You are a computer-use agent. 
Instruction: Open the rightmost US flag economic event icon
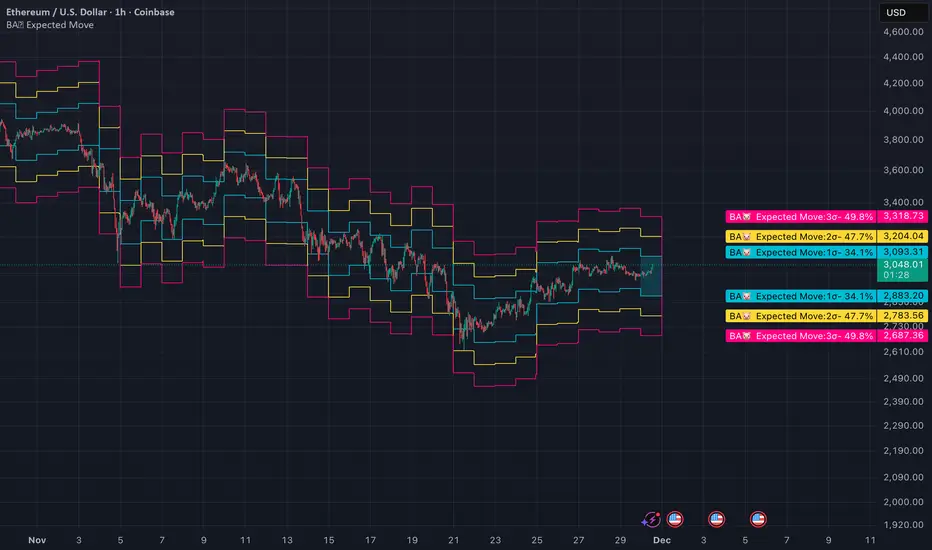(x=758, y=519)
